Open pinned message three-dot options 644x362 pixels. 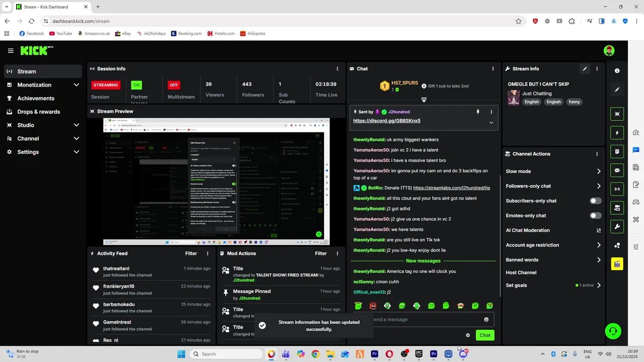pyautogui.click(x=491, y=112)
